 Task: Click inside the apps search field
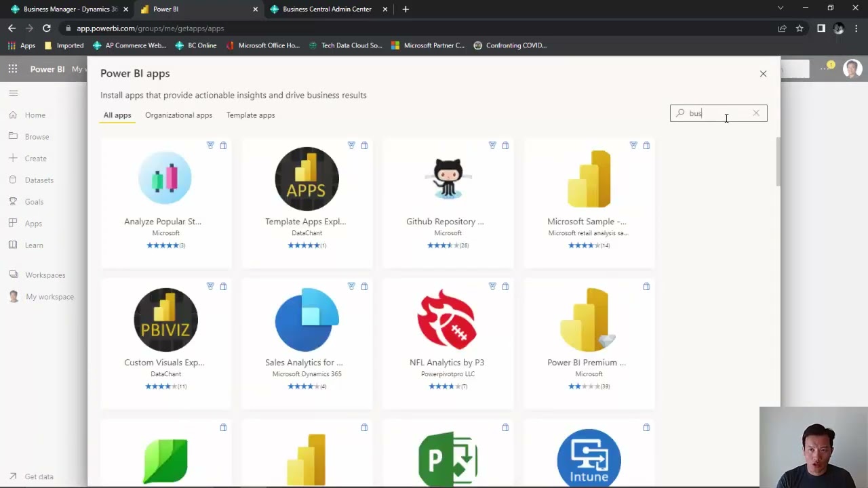click(718, 113)
